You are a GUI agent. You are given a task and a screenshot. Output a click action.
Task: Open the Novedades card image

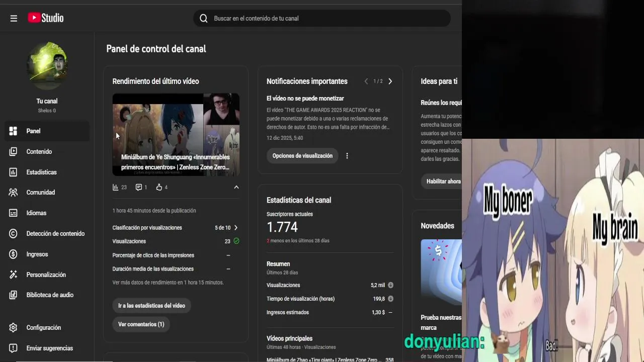(441, 272)
